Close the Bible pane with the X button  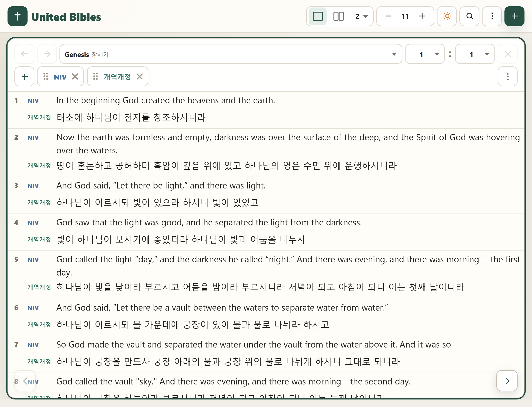click(508, 54)
